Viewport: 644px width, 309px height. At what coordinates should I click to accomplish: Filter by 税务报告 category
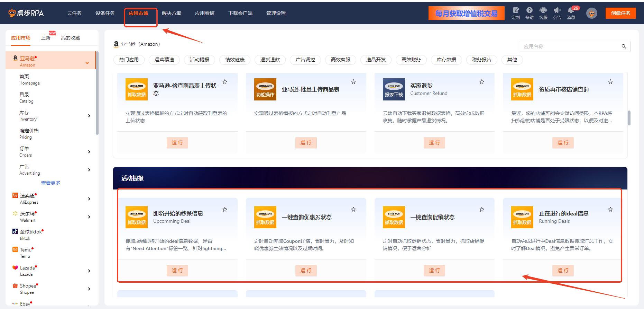(482, 60)
